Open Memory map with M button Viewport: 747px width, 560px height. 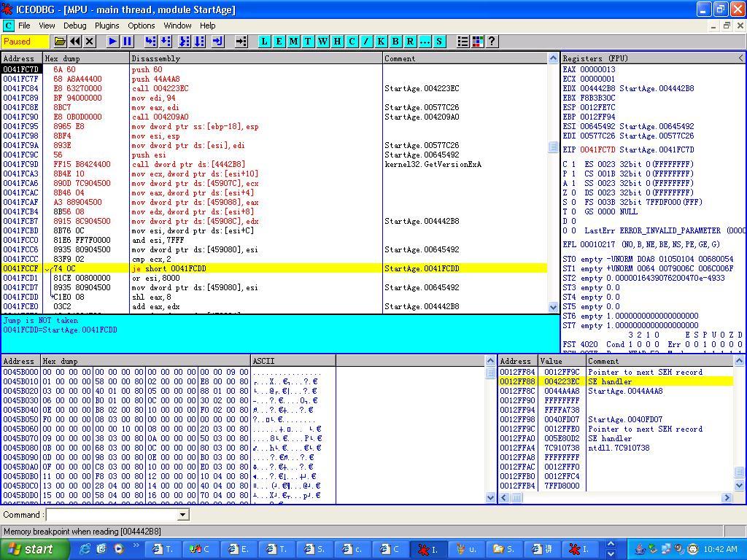[x=293, y=42]
